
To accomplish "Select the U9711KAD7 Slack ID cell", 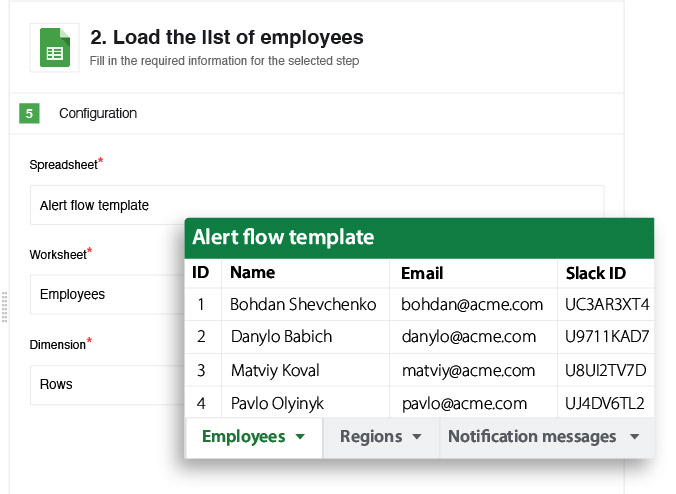I will coord(606,337).
